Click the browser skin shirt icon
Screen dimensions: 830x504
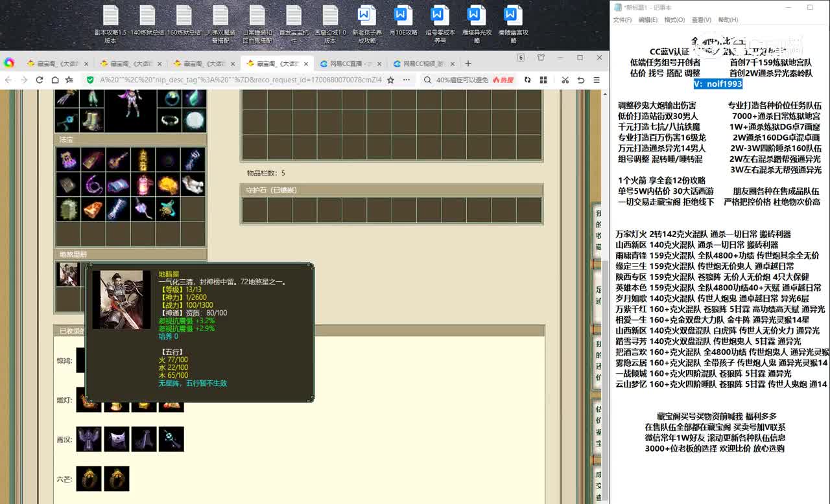pyautogui.click(x=541, y=58)
